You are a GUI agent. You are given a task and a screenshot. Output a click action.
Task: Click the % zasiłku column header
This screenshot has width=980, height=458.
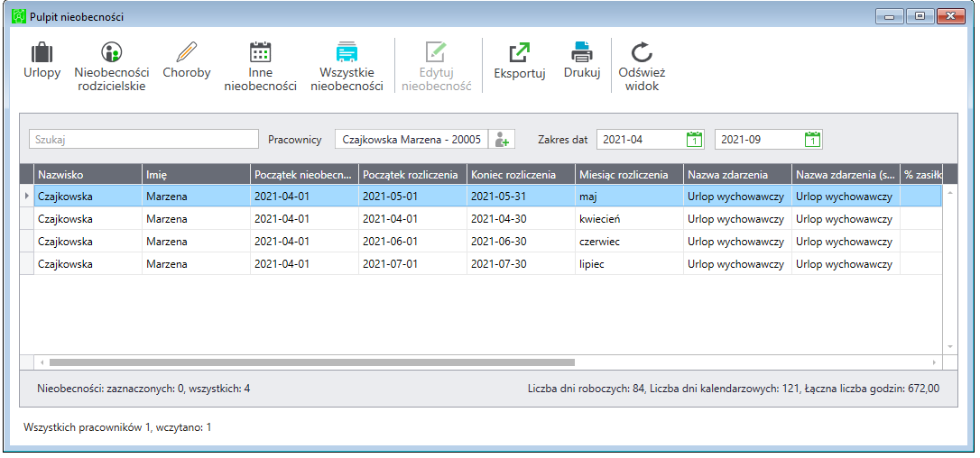(920, 174)
